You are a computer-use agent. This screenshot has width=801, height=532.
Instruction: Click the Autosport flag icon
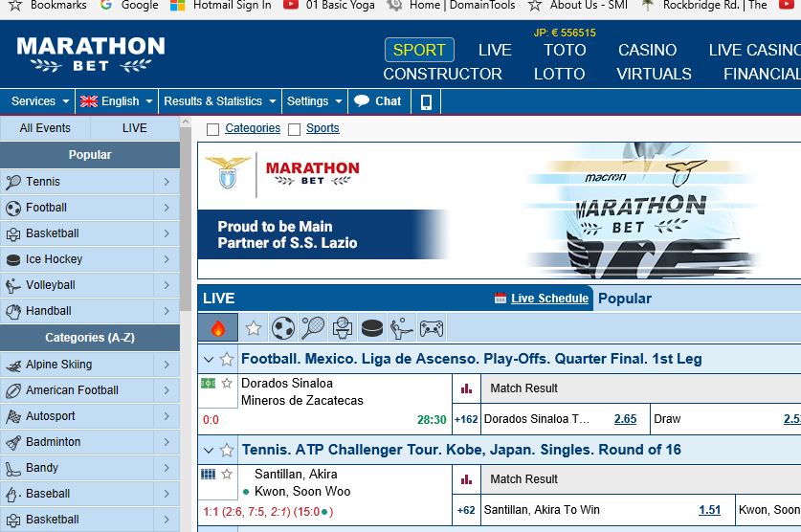point(13,416)
